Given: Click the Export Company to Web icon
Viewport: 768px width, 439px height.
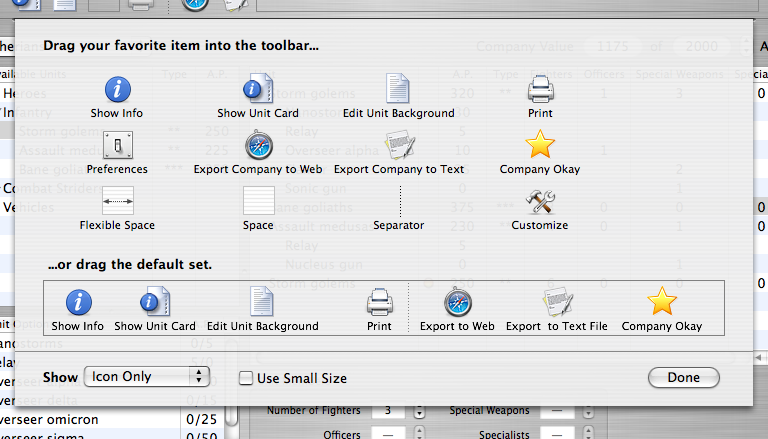Looking at the screenshot, I should [x=258, y=146].
